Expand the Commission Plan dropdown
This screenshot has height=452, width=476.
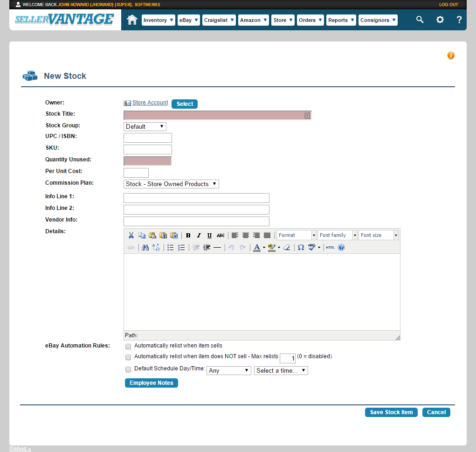[171, 184]
